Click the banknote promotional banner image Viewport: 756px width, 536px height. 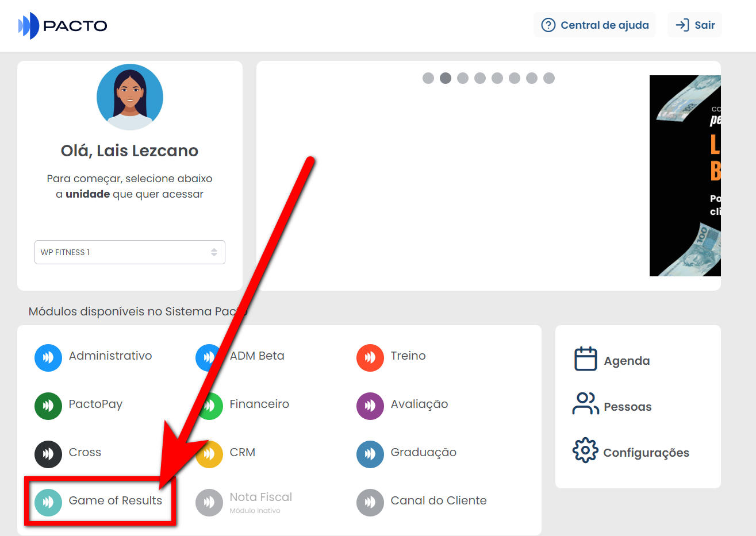point(685,176)
